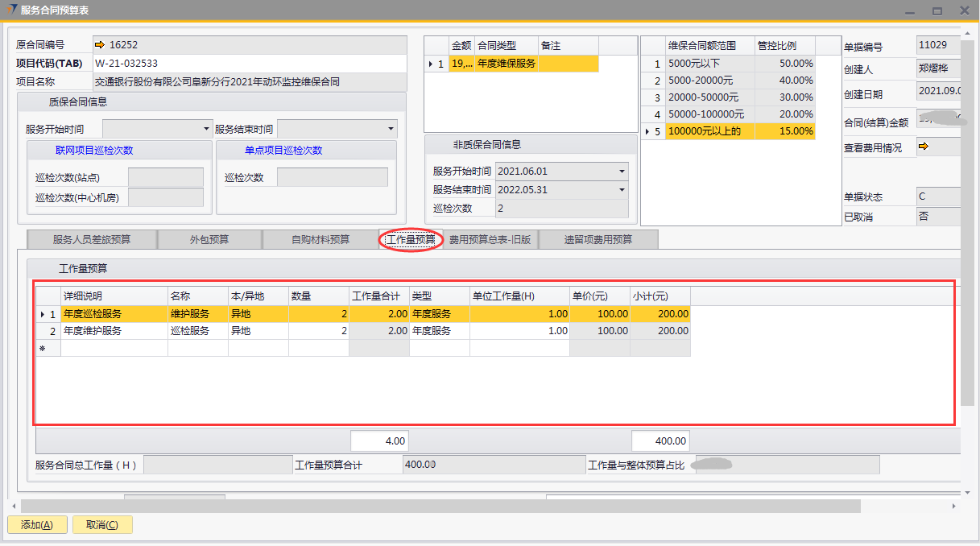Open the 外包预算 tab
Screen dimensions: 980x546
[209, 240]
